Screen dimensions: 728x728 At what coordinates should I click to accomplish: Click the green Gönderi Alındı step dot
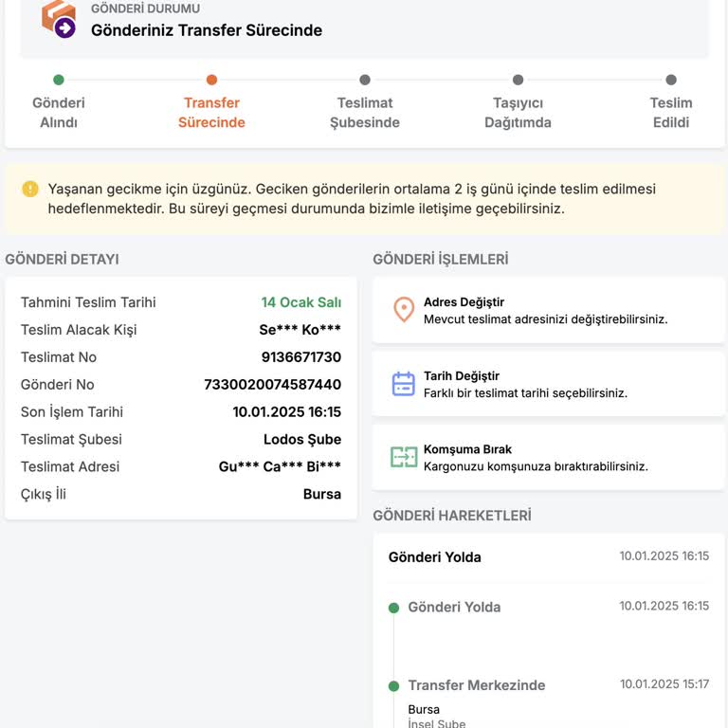pyautogui.click(x=59, y=81)
